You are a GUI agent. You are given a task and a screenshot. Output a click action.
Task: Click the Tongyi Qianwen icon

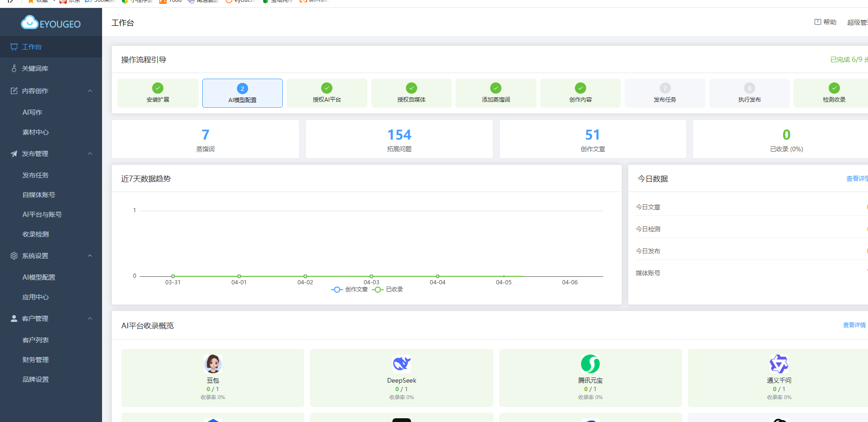click(779, 364)
